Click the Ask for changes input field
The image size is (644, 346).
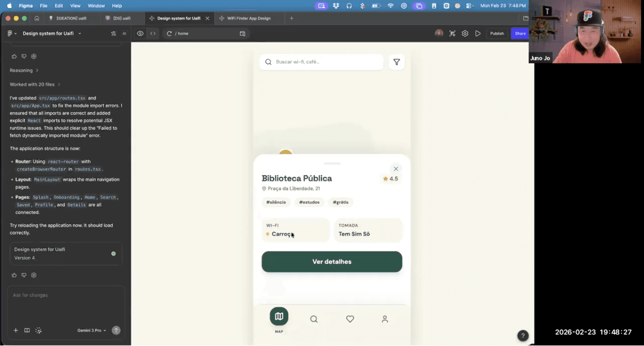[x=64, y=295]
